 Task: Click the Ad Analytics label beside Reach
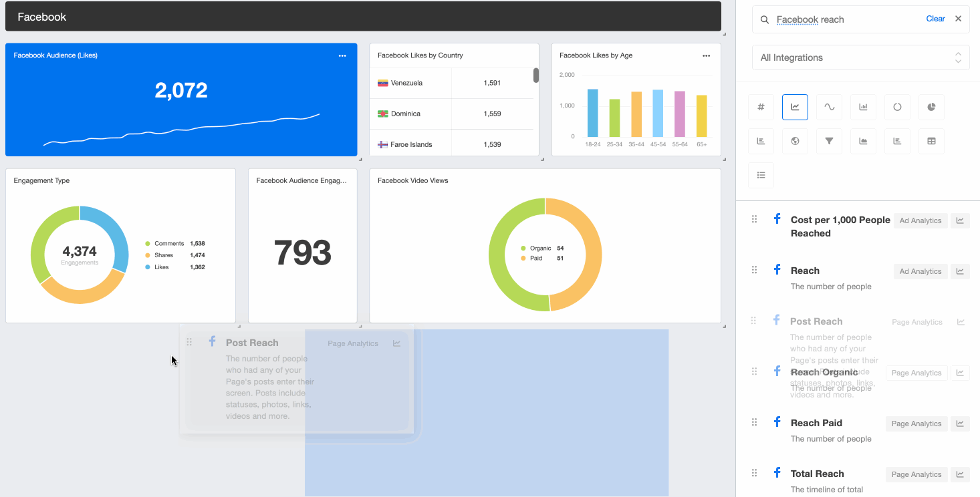920,271
